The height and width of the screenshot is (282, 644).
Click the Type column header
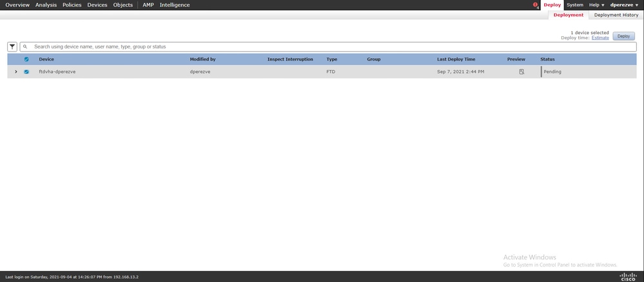click(332, 59)
